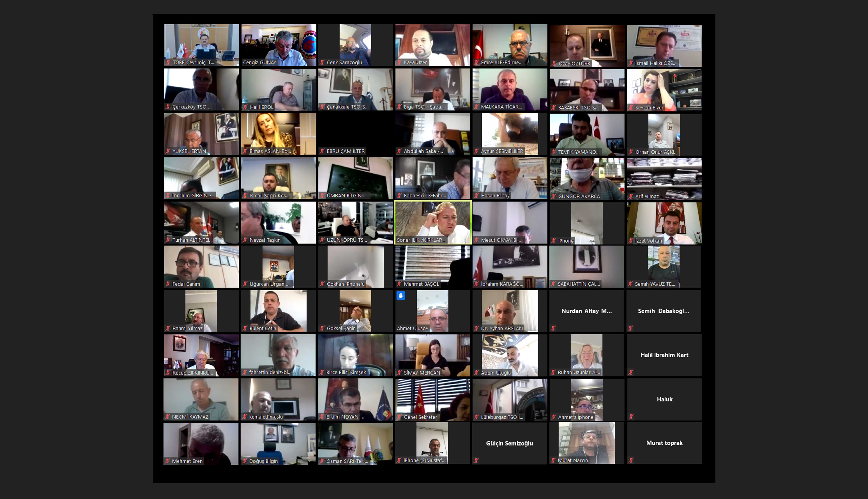
Task: Click muted mic icon beside Bülent Çetin
Action: [245, 328]
